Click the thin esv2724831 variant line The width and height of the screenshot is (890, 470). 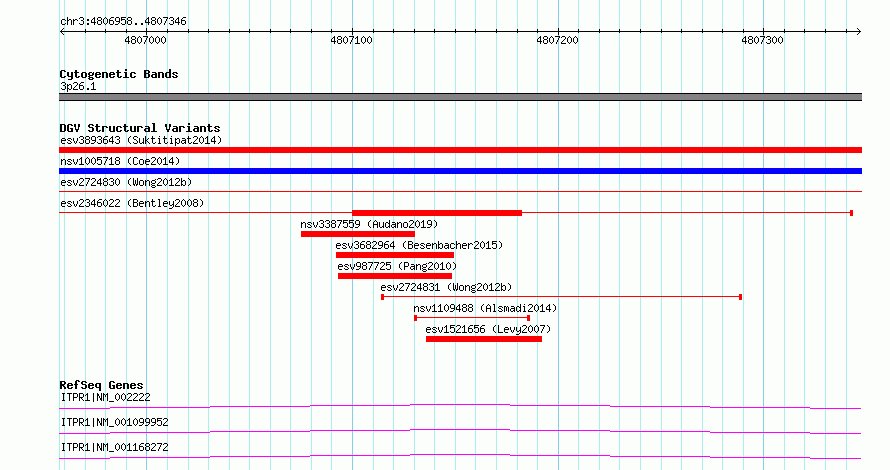(561, 297)
